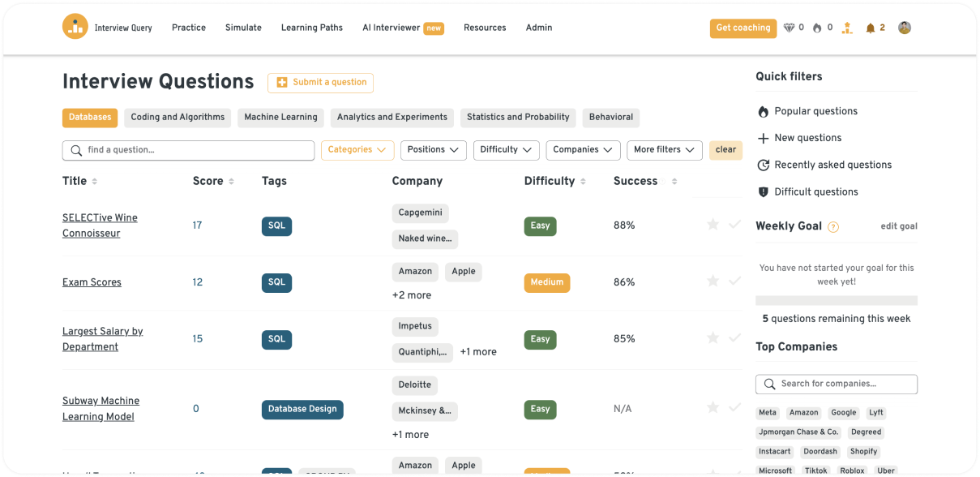
Task: Click the flame streak icon in header
Action: (x=817, y=28)
